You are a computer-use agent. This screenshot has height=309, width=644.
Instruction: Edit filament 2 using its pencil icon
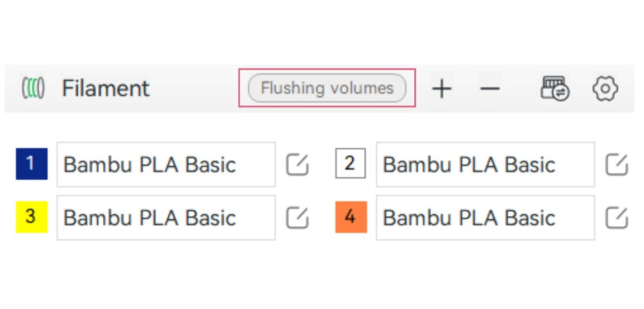click(x=616, y=165)
